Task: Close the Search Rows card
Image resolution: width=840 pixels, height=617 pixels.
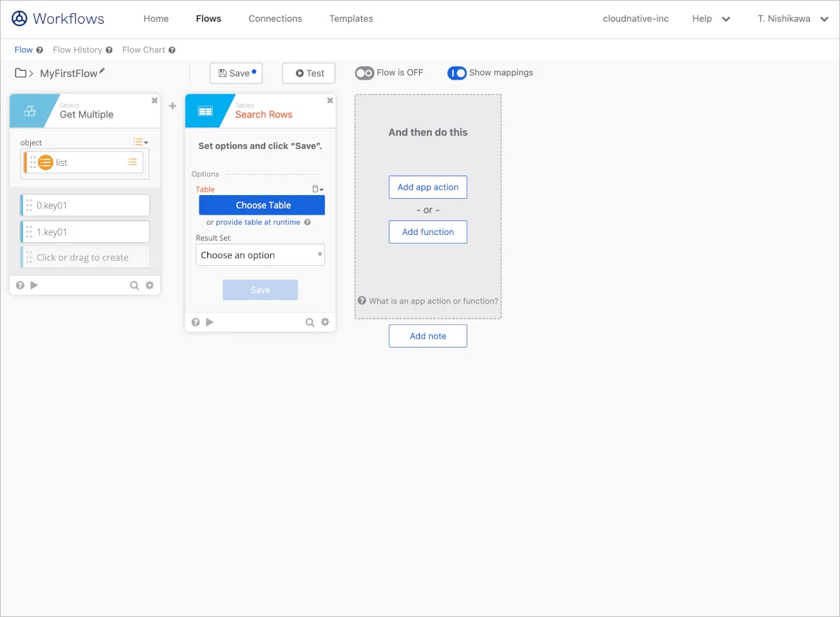Action: click(x=330, y=100)
